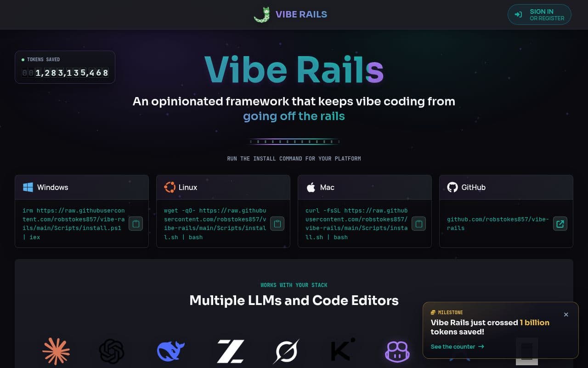Click the Linux card header label
This screenshot has height=368, width=588.
(188, 187)
